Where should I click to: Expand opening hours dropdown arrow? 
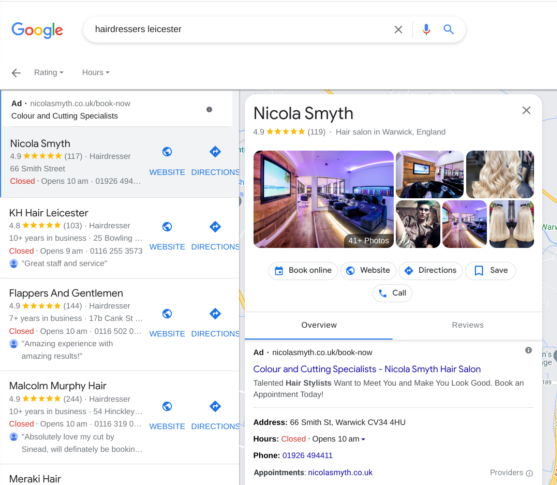point(363,440)
